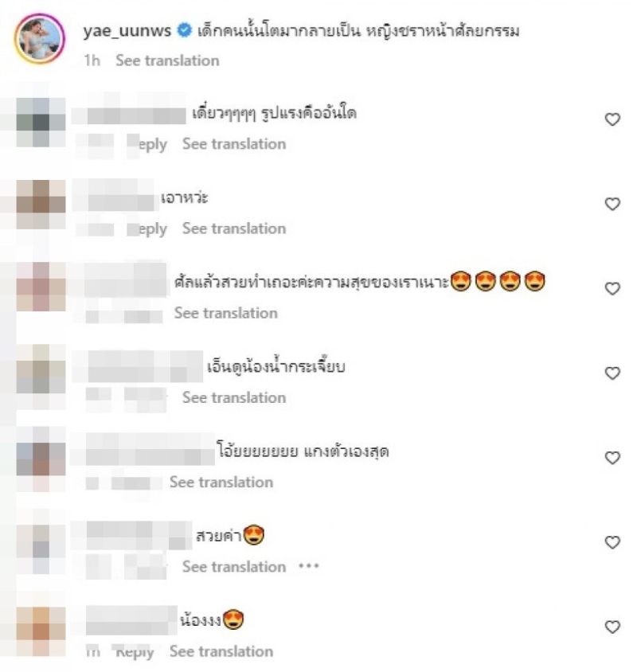The height and width of the screenshot is (672, 637).
Task: Heart the last 'น้องงง' comment
Action: point(612,627)
